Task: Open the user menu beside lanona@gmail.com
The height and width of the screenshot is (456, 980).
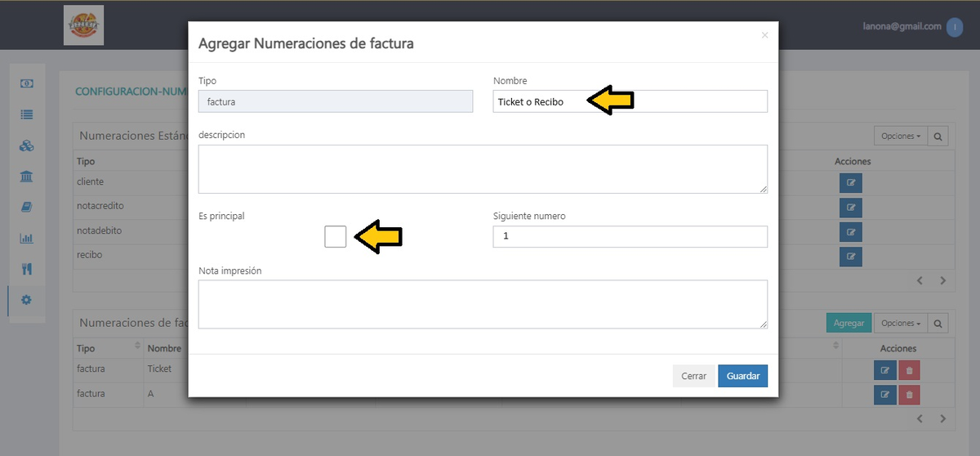Action: point(954,26)
